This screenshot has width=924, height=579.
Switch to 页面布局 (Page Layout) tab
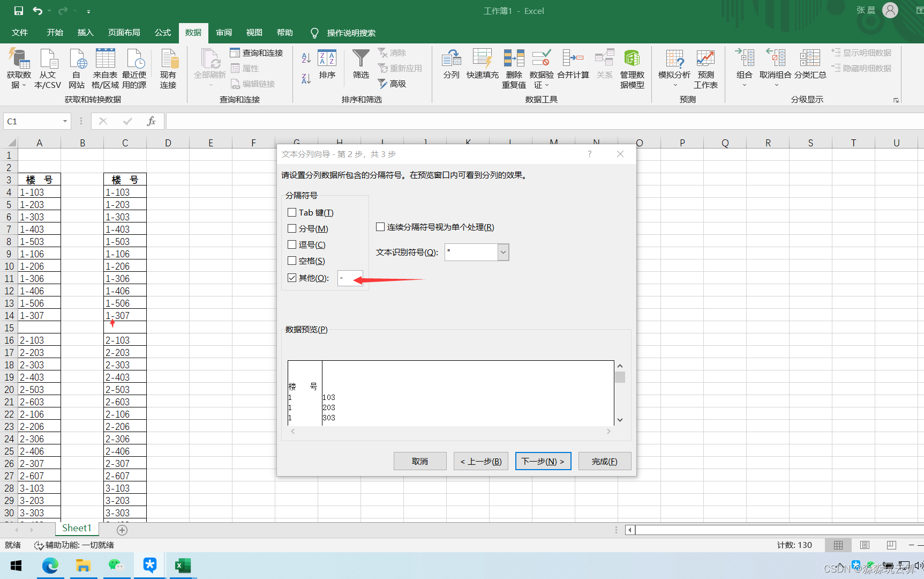click(124, 33)
